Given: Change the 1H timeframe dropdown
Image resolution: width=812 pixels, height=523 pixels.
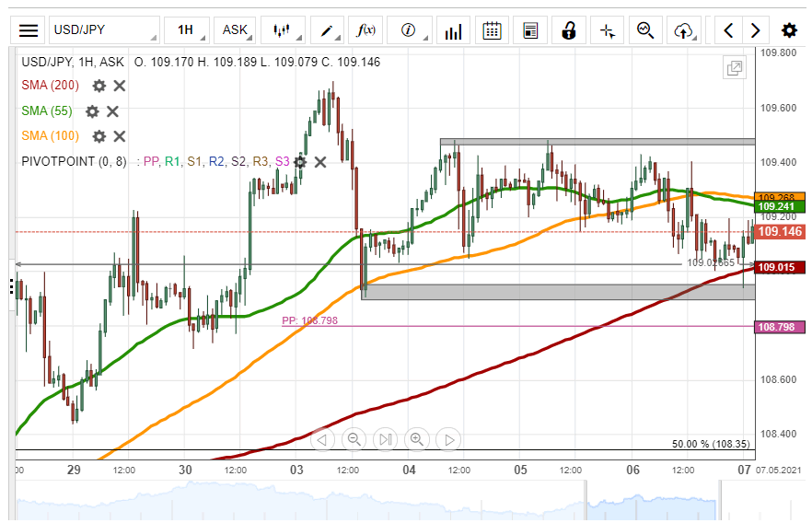Looking at the screenshot, I should click(186, 30).
